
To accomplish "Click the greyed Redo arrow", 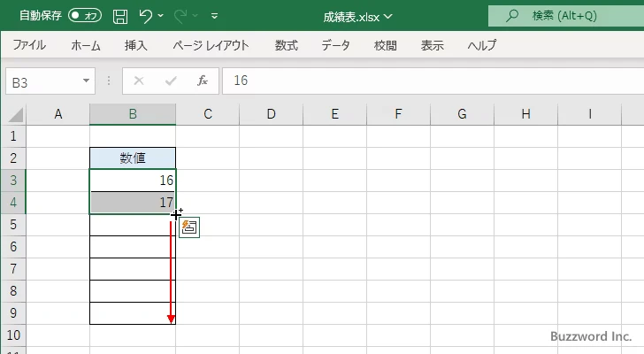I will (x=180, y=16).
